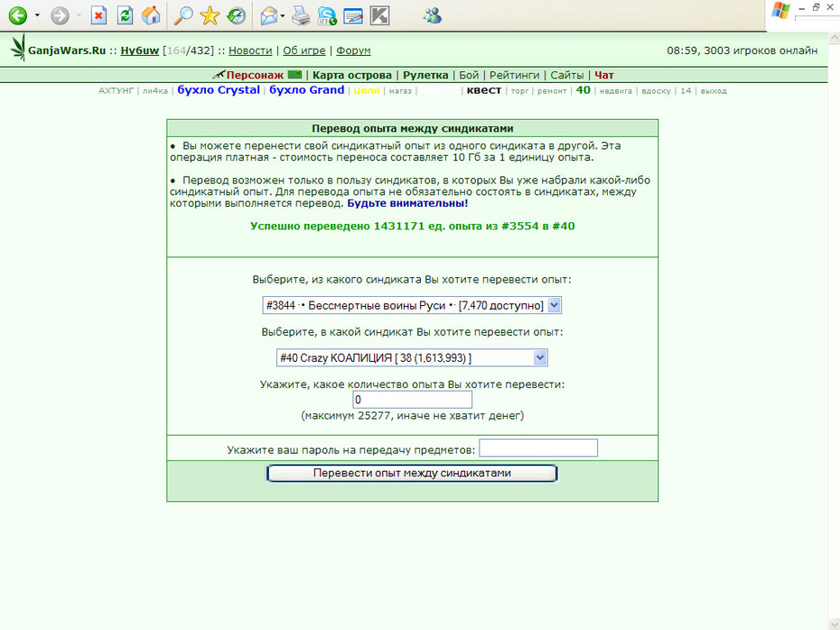
Task: Go back with the green Back arrow
Action: coord(18,15)
